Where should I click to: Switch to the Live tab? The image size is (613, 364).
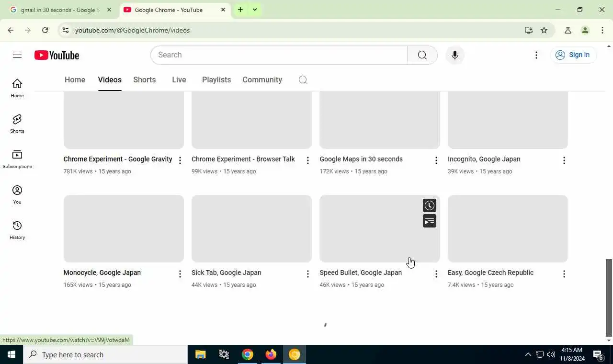point(179,80)
